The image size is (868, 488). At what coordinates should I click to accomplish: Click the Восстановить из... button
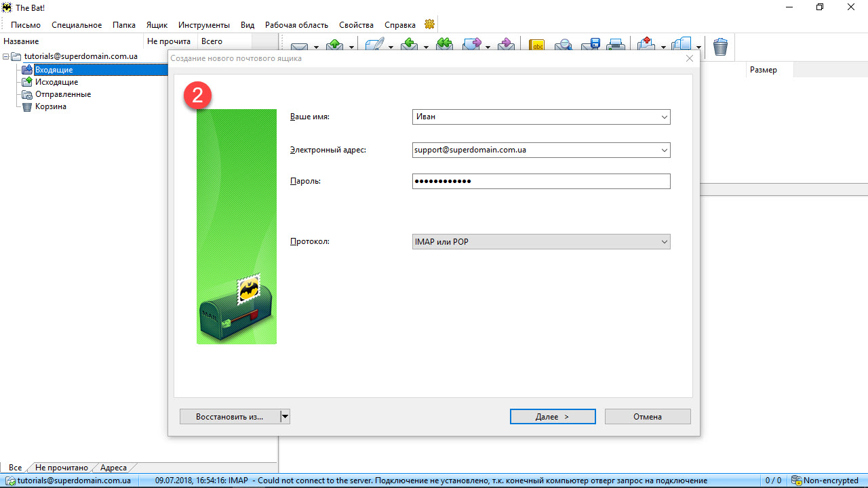(x=229, y=416)
